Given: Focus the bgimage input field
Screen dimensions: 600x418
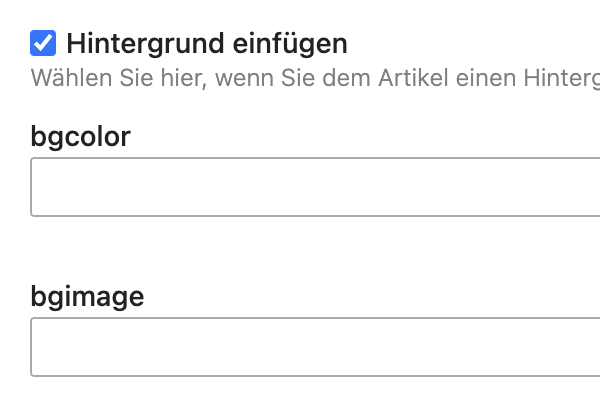Looking at the screenshot, I should [315, 347].
